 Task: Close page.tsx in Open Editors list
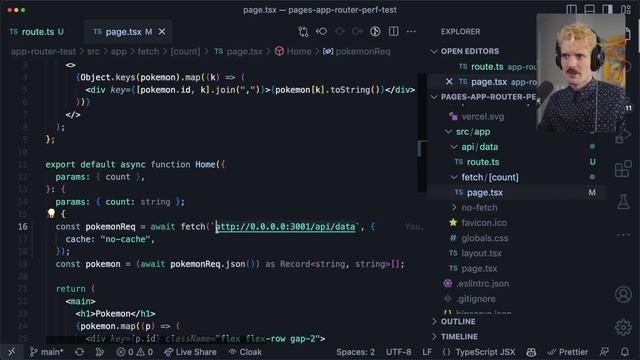[x=449, y=82]
